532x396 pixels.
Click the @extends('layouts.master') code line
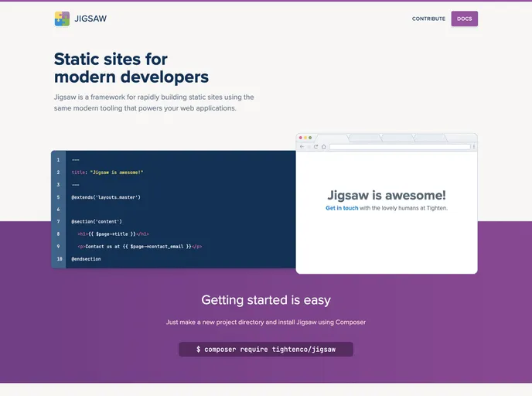106,197
